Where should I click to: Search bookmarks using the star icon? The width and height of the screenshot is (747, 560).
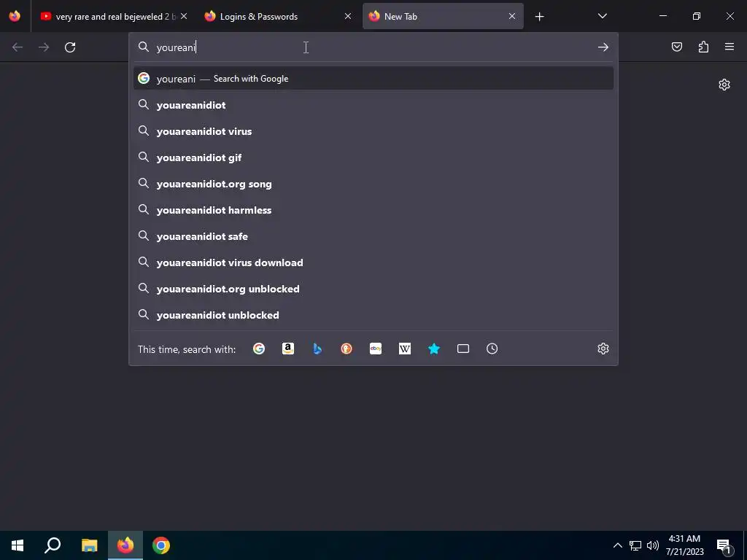point(434,349)
